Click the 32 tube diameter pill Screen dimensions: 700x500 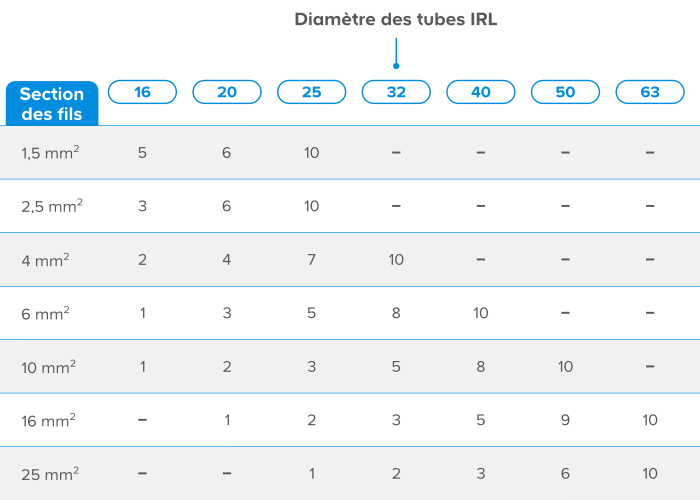coord(396,92)
